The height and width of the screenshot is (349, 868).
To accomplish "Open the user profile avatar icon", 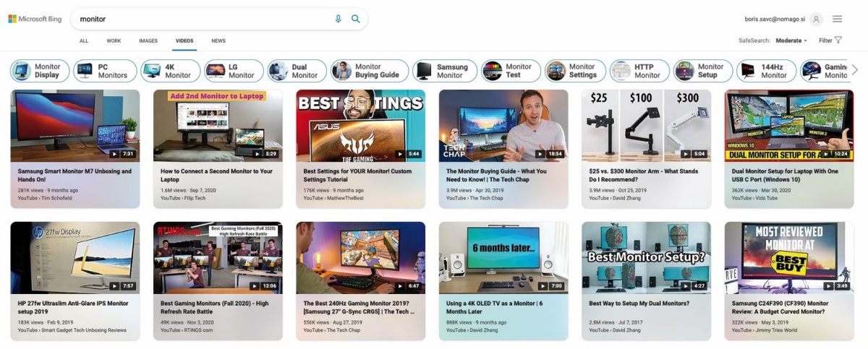I will [x=816, y=19].
